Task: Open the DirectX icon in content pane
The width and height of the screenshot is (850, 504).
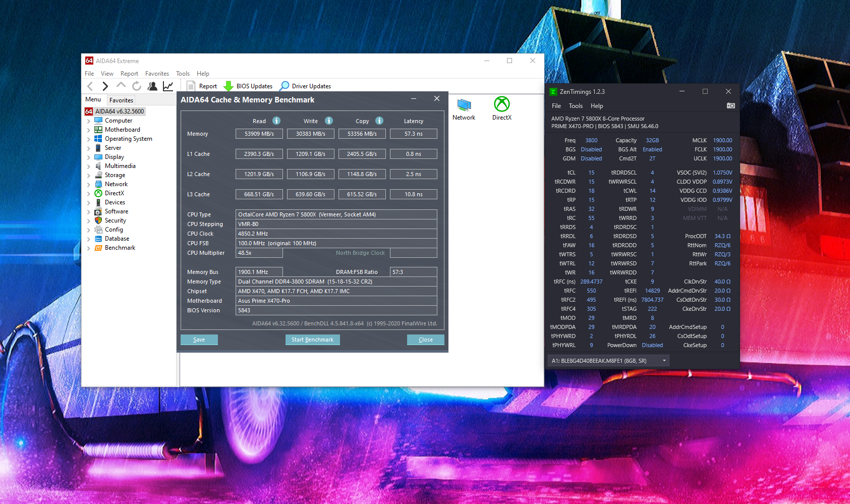Action: [x=502, y=108]
